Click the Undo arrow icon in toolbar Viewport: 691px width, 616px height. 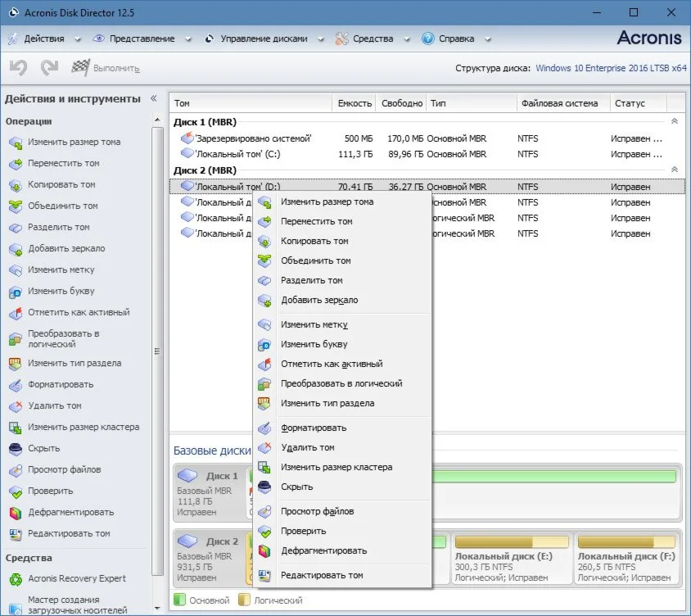point(18,68)
